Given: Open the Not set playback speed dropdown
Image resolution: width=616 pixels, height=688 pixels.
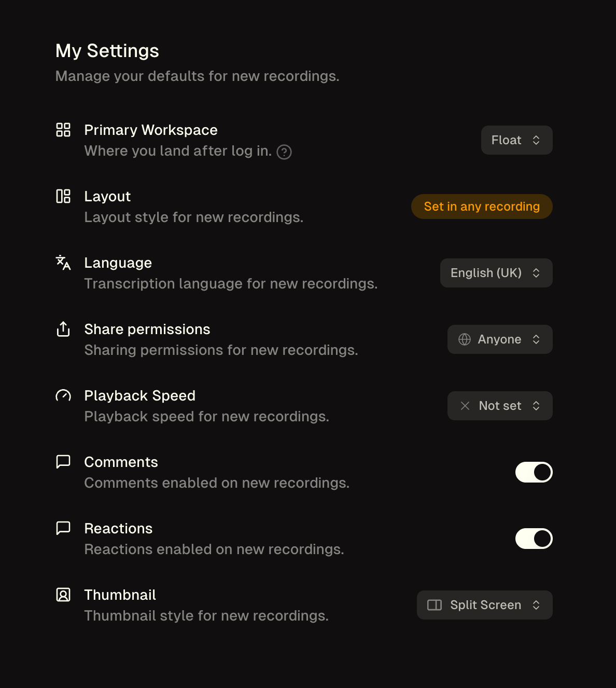Looking at the screenshot, I should tap(500, 406).
